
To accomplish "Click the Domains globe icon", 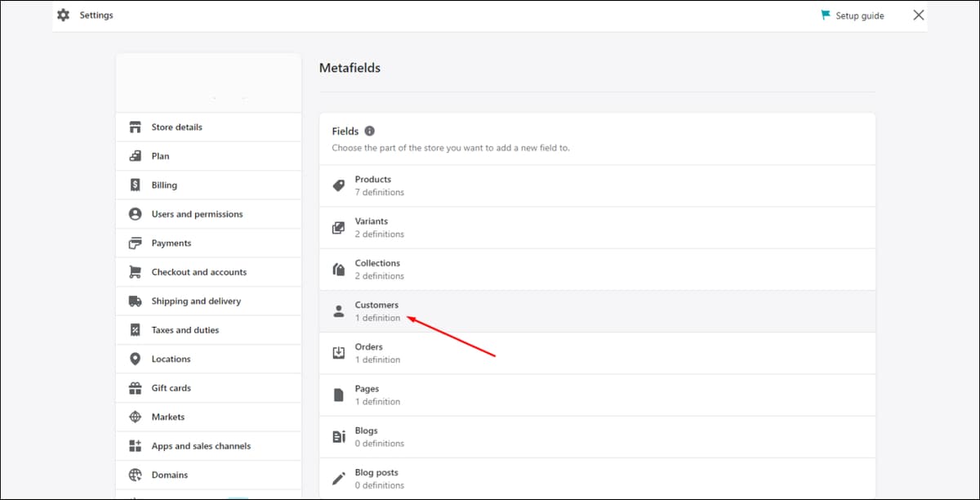I will pos(136,475).
